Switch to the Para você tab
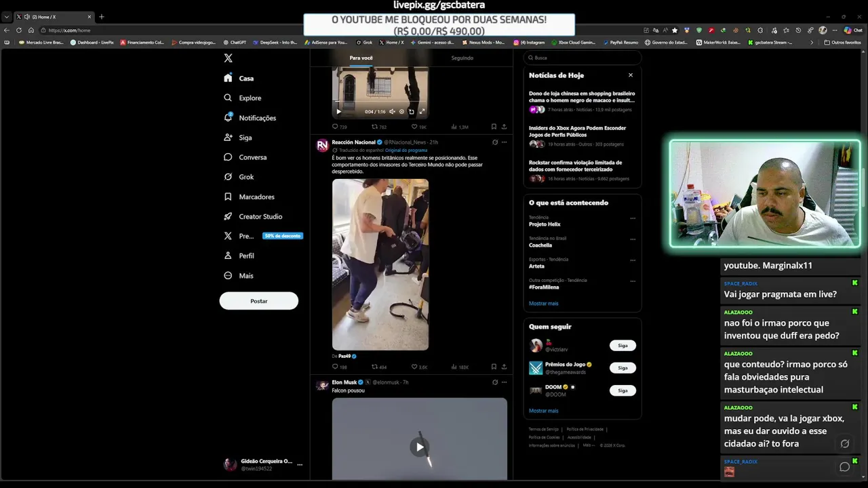868x488 pixels. coord(361,58)
